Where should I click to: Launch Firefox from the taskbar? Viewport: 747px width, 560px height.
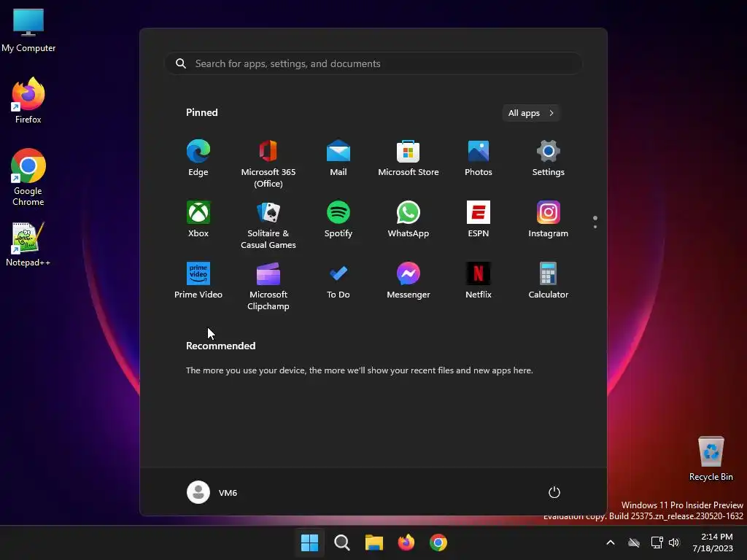point(406,542)
